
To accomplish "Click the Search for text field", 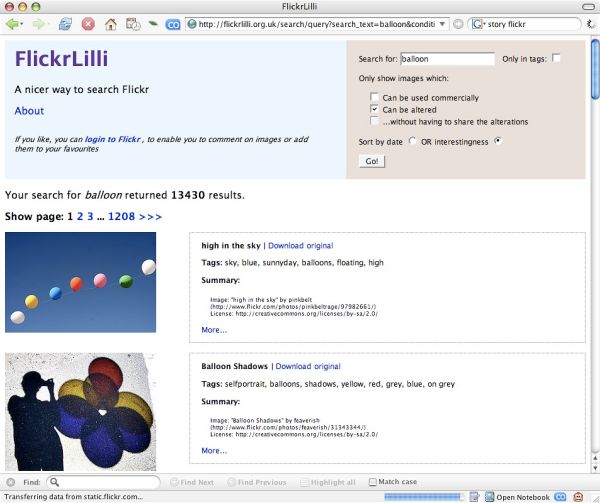I will point(447,59).
